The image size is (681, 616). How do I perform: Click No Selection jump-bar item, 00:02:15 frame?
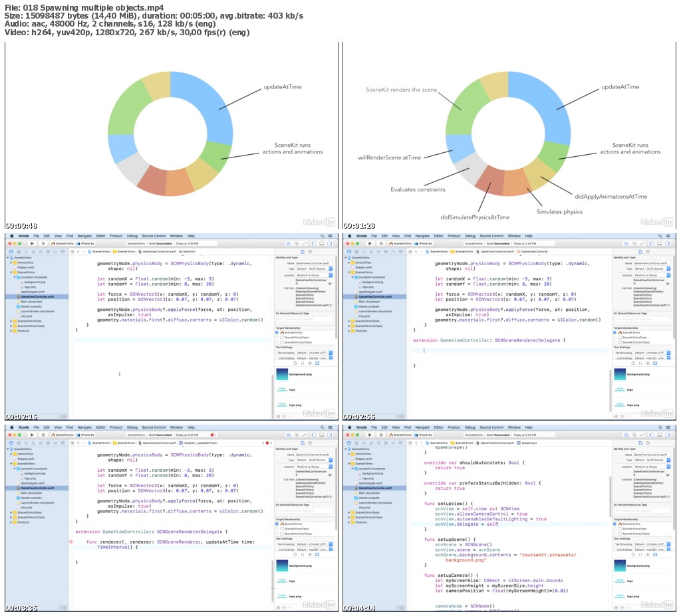[x=186, y=251]
